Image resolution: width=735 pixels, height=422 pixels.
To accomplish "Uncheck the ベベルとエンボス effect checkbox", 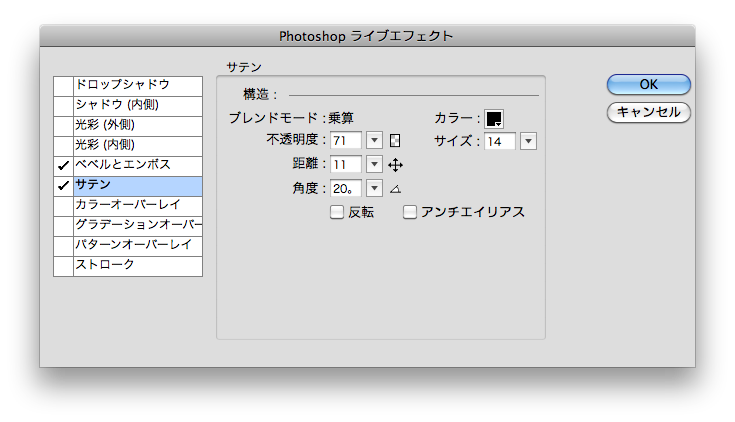I will [63, 165].
